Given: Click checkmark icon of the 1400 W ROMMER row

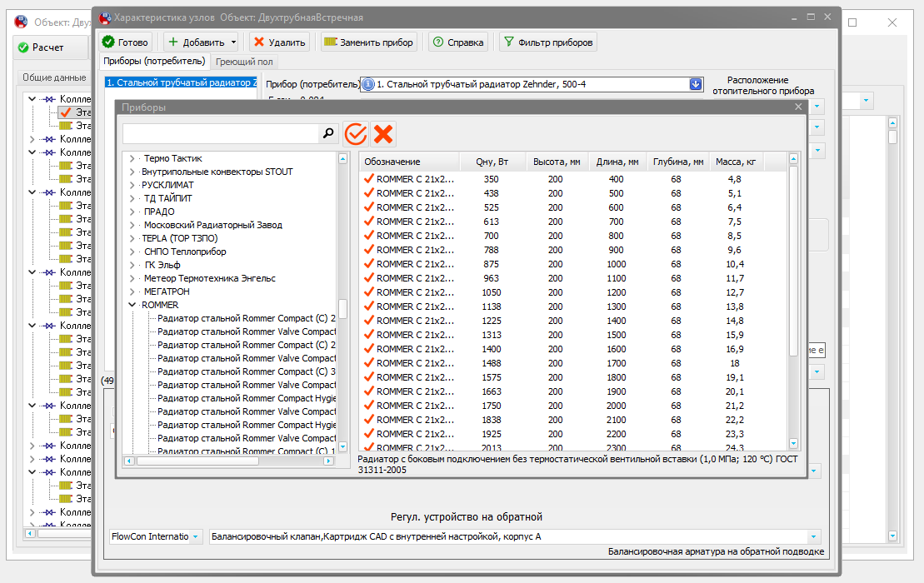Looking at the screenshot, I should click(x=369, y=348).
